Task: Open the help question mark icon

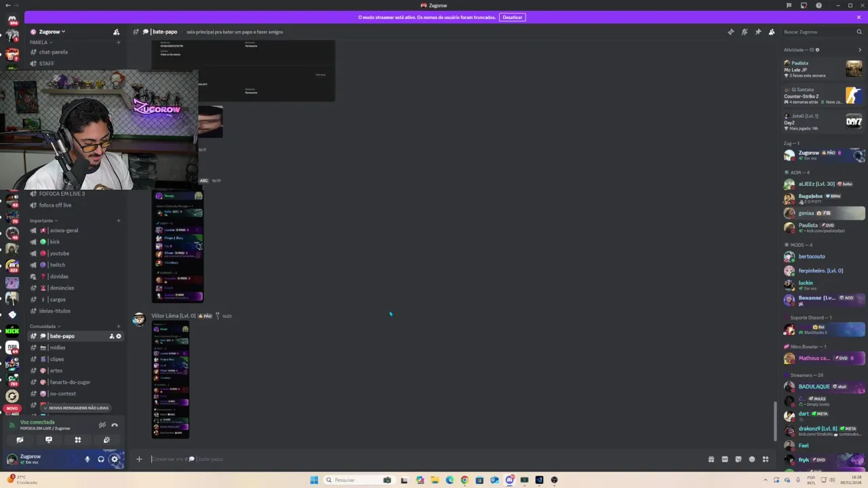Action: click(818, 5)
